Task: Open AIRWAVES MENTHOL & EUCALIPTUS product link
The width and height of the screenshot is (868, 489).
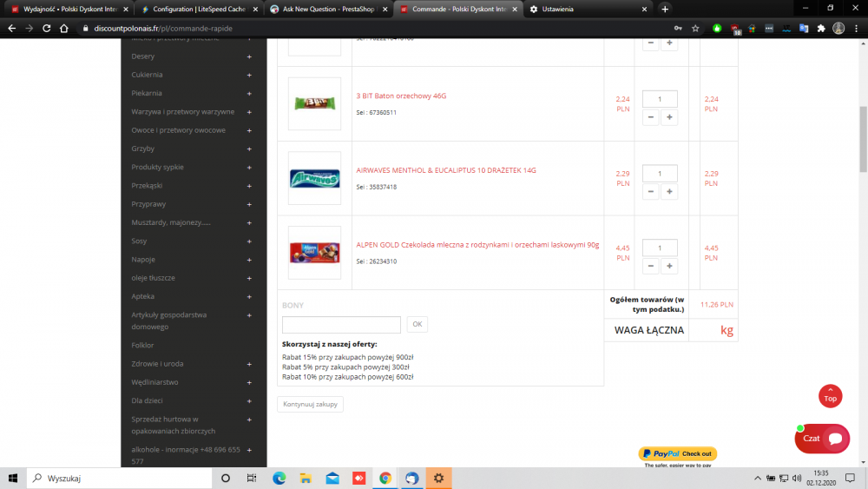Action: tap(446, 170)
